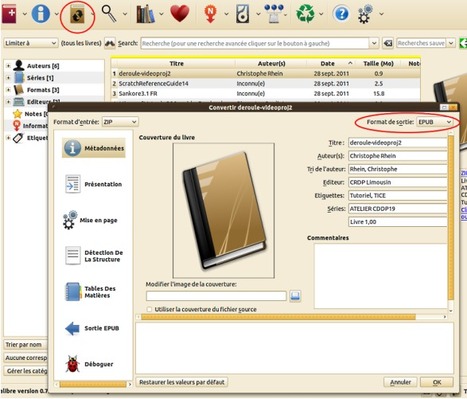The height and width of the screenshot is (399, 467).
Task: Open the Preferences gear icon
Action: pos(365,14)
